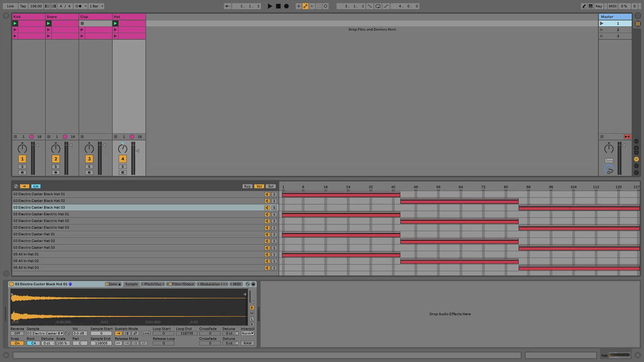The width and height of the screenshot is (644, 362).
Task: Launch the first clip in Kick track
Action: tap(16, 24)
